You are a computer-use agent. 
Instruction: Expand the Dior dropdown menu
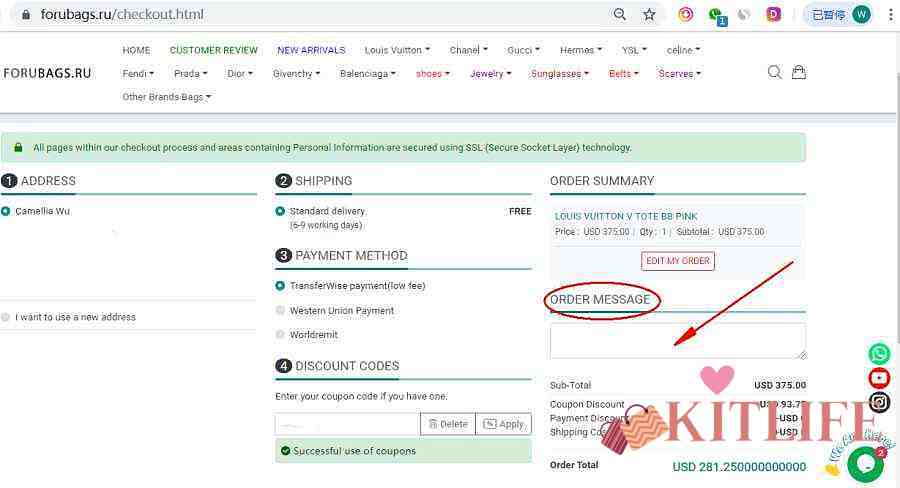coord(240,74)
